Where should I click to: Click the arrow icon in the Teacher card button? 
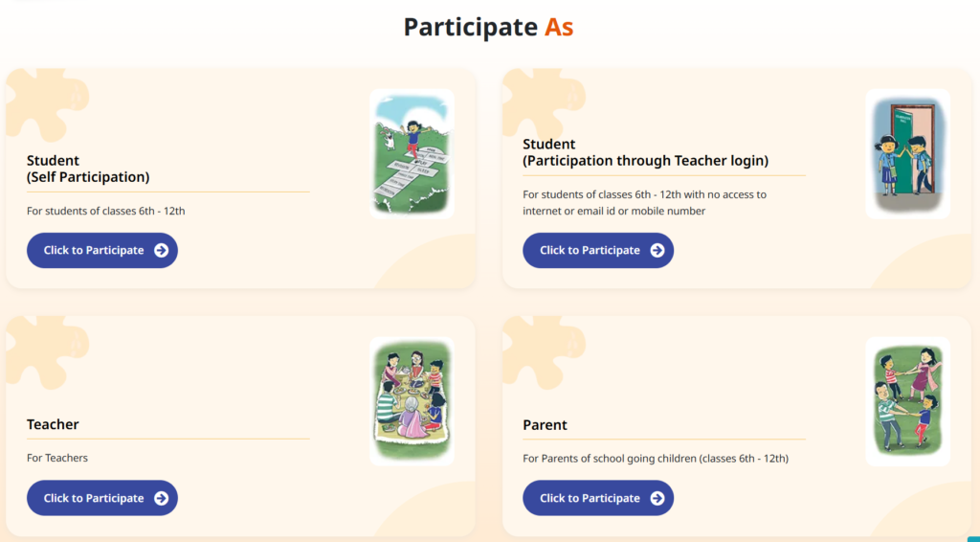pos(161,498)
